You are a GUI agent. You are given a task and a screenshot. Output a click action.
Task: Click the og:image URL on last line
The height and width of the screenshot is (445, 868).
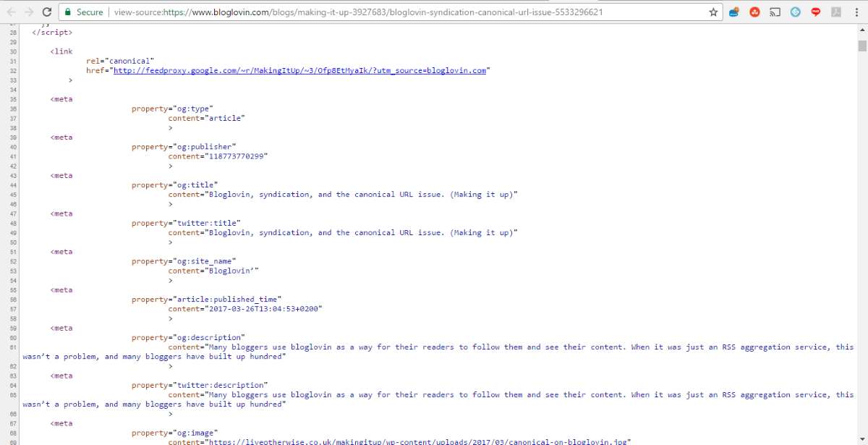[x=417, y=441]
